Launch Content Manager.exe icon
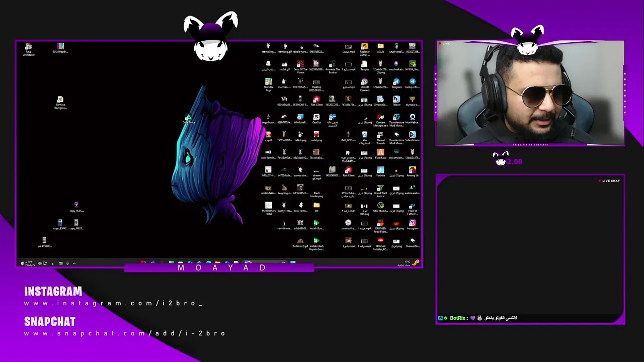This screenshot has width=644, height=362. click(x=380, y=120)
